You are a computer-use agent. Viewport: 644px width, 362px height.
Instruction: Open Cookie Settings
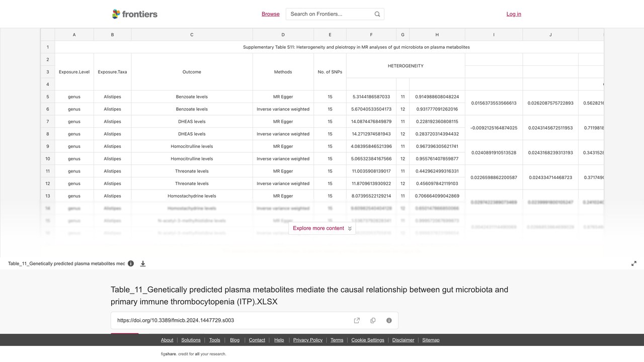[x=368, y=340]
